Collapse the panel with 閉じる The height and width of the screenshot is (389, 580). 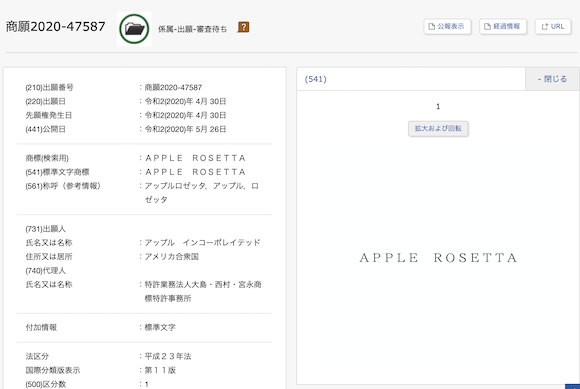(x=552, y=79)
